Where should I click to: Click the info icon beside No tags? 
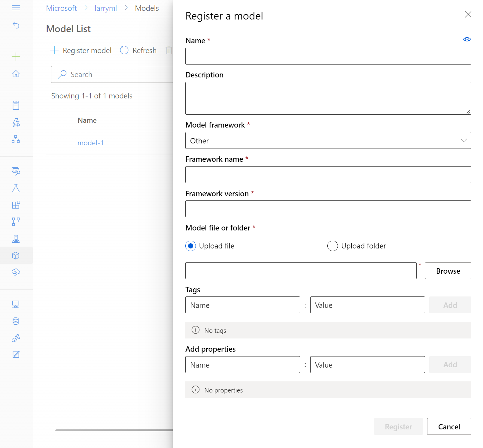(x=196, y=330)
